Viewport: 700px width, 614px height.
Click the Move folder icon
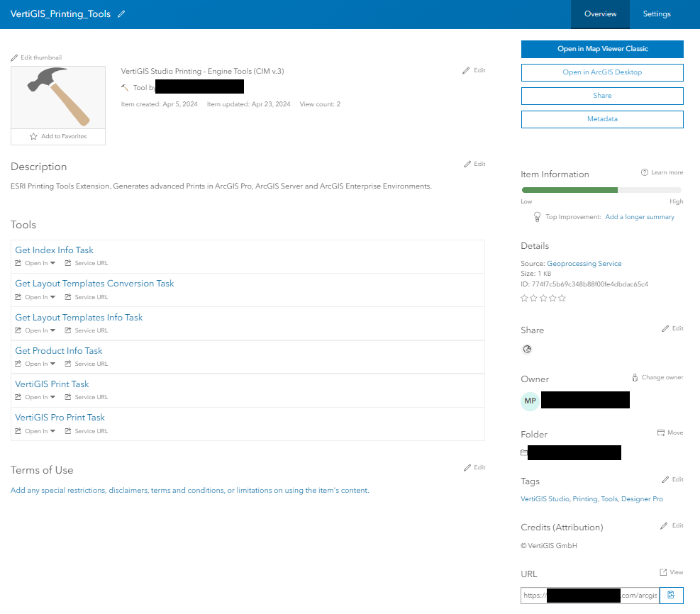pyautogui.click(x=661, y=432)
